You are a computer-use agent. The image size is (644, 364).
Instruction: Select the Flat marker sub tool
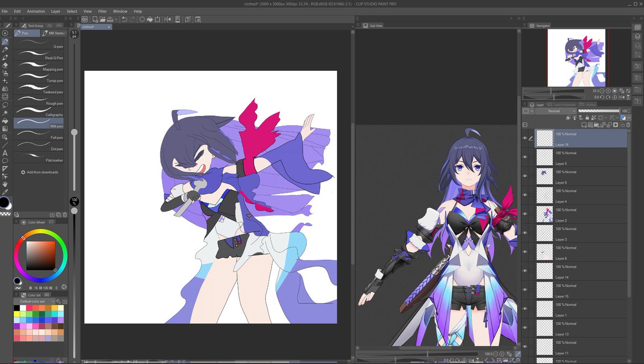tap(39, 157)
